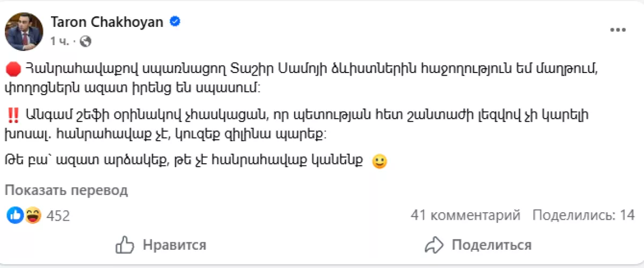
Task: Open the 452 reactions list
Action: tap(58, 216)
